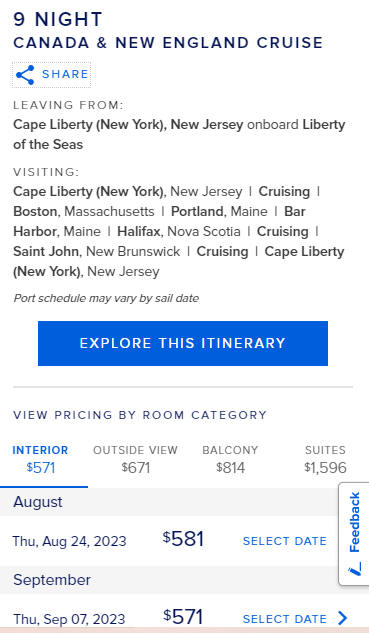
Task: Click the August month header
Action: pyautogui.click(x=38, y=502)
